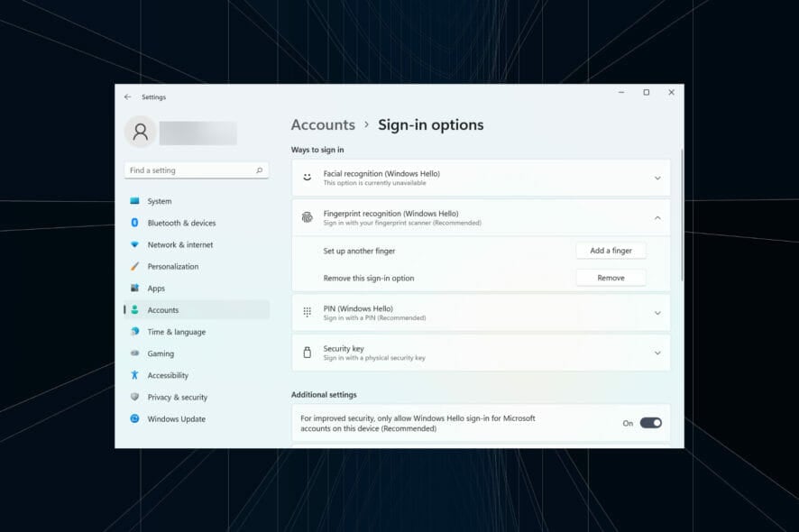Click 'This option is currently unavailable' text
The height and width of the screenshot is (532, 799).
click(x=374, y=183)
